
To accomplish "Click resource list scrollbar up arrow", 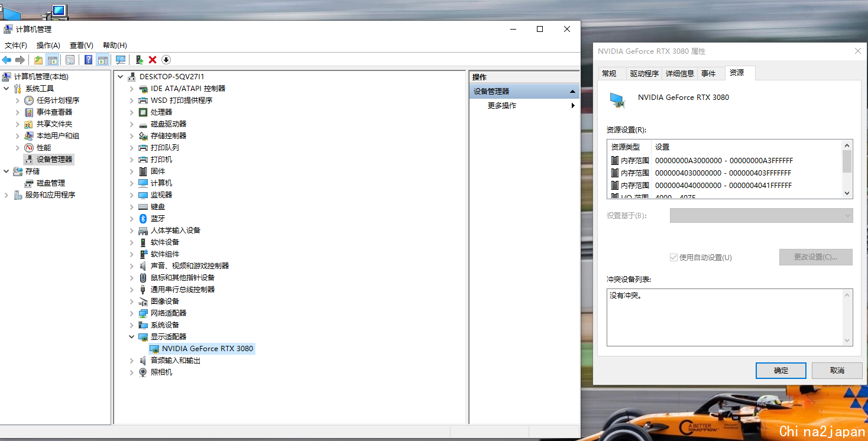I will pyautogui.click(x=847, y=145).
